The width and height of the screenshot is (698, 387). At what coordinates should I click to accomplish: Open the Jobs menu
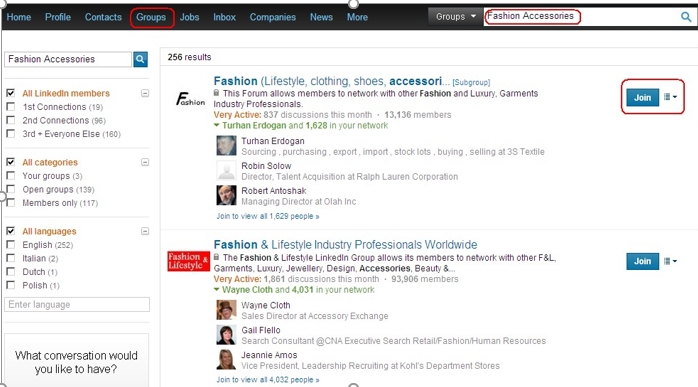[x=189, y=17]
